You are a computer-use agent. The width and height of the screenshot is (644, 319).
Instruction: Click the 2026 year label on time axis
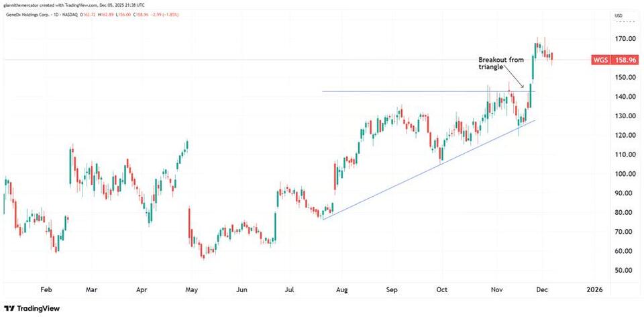(594, 290)
